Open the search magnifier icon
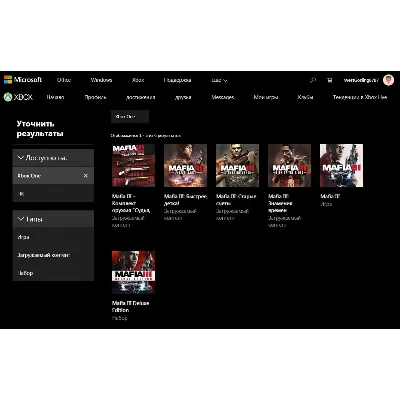Screen dimensions: 400x400 coord(313,80)
